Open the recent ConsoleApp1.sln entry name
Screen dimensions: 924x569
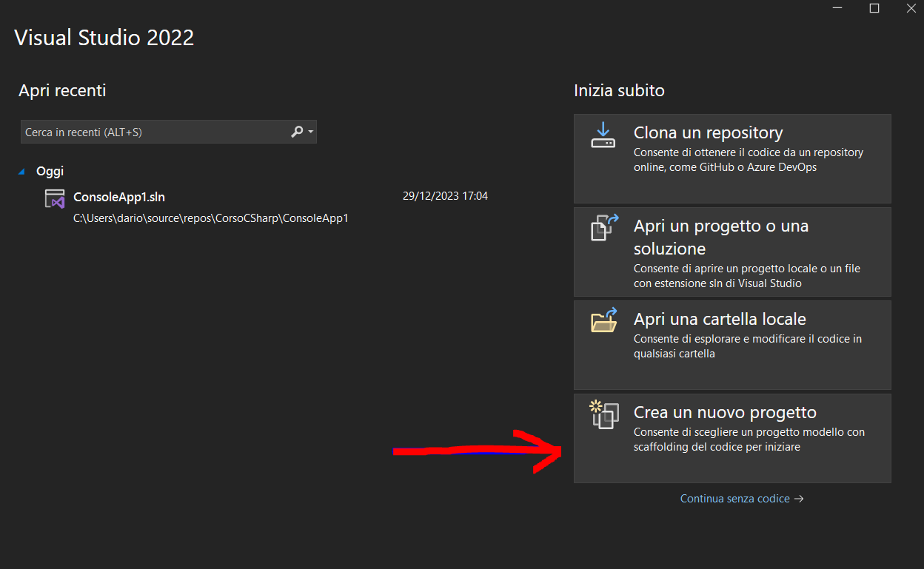pyautogui.click(x=119, y=197)
